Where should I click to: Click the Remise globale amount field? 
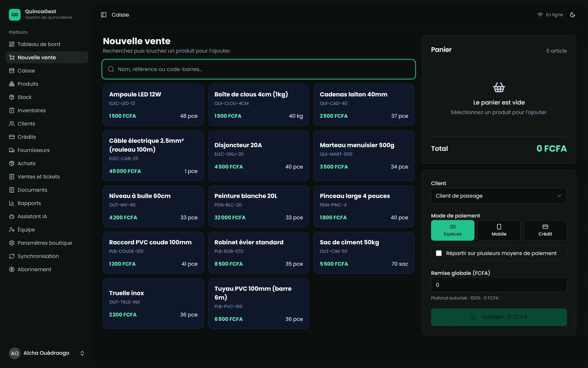tap(499, 285)
